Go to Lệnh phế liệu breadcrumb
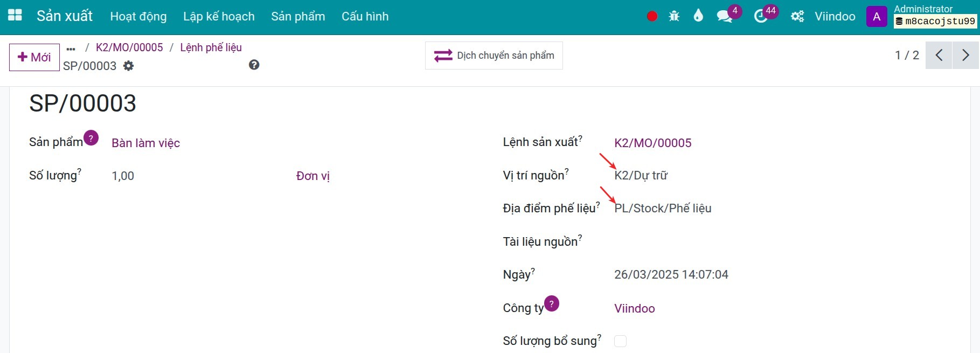The height and width of the screenshot is (353, 980). (211, 47)
